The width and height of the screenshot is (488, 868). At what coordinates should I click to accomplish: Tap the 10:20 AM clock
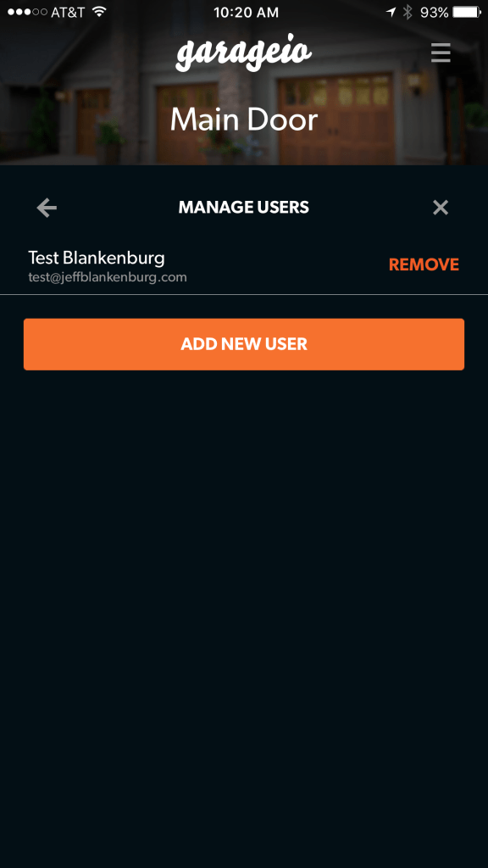point(247,12)
